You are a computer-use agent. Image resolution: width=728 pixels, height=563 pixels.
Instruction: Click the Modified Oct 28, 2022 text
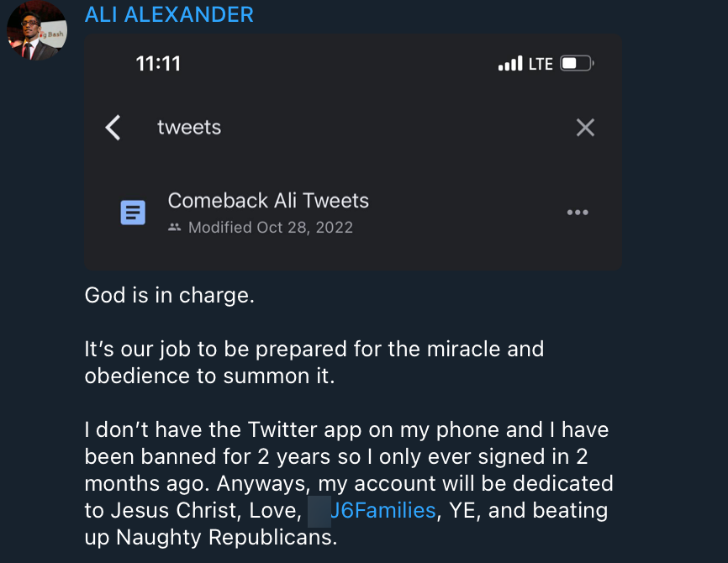(270, 228)
